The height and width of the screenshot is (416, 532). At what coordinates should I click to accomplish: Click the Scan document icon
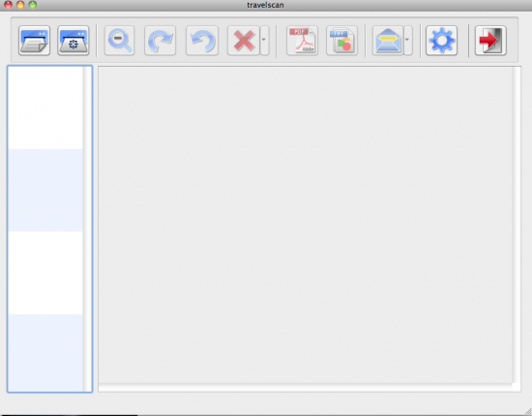(x=34, y=41)
